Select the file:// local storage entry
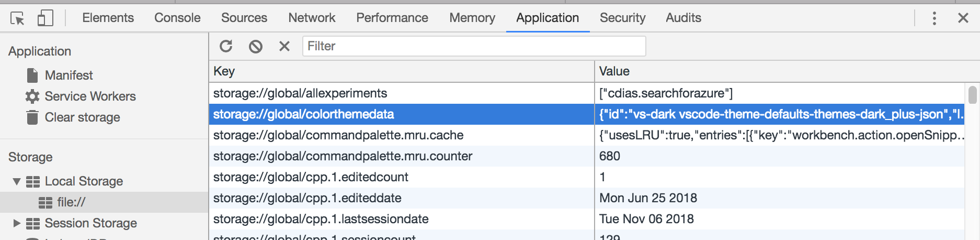The height and width of the screenshot is (240, 980). (x=71, y=202)
